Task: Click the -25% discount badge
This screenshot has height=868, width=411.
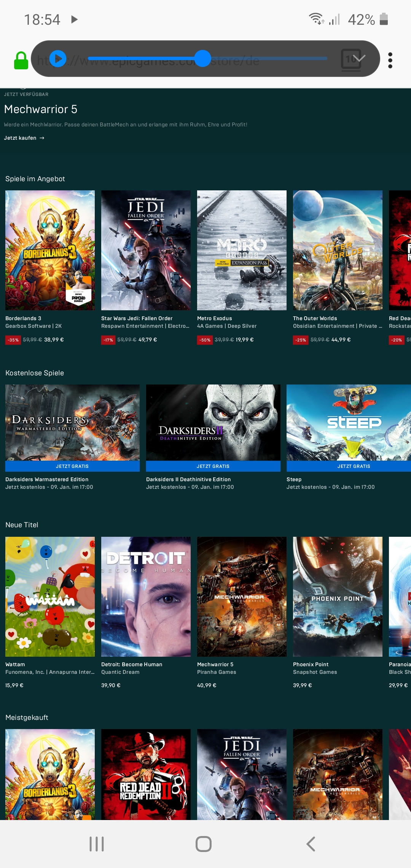Action: pyautogui.click(x=301, y=340)
